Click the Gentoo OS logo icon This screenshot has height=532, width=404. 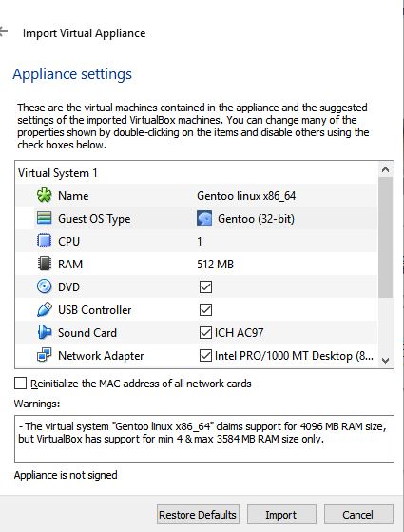pos(204,218)
